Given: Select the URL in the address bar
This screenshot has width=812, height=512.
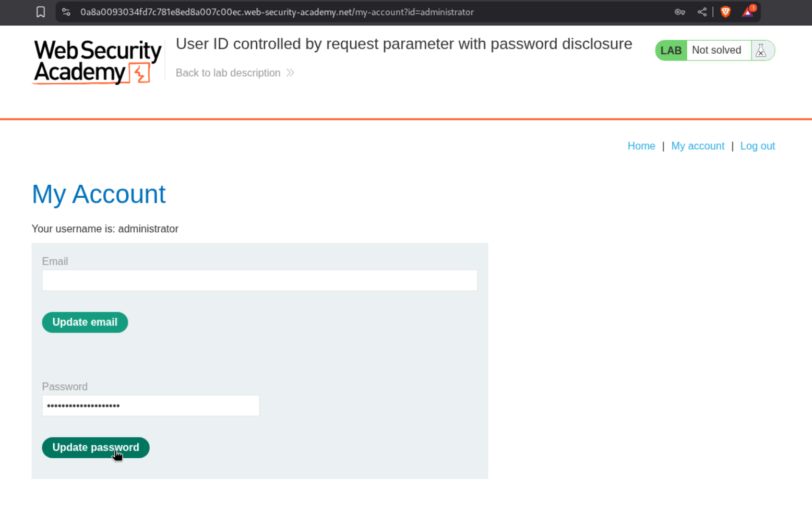Looking at the screenshot, I should pyautogui.click(x=277, y=12).
